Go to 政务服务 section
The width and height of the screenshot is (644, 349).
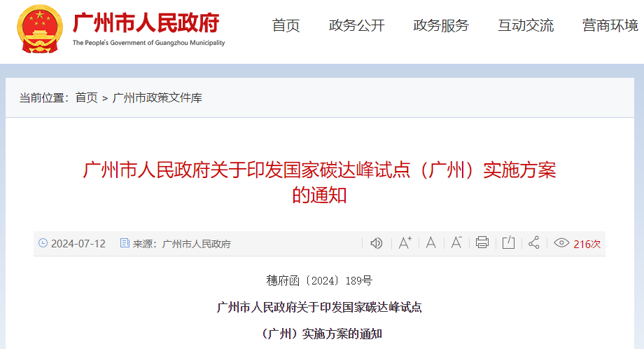[x=441, y=25]
